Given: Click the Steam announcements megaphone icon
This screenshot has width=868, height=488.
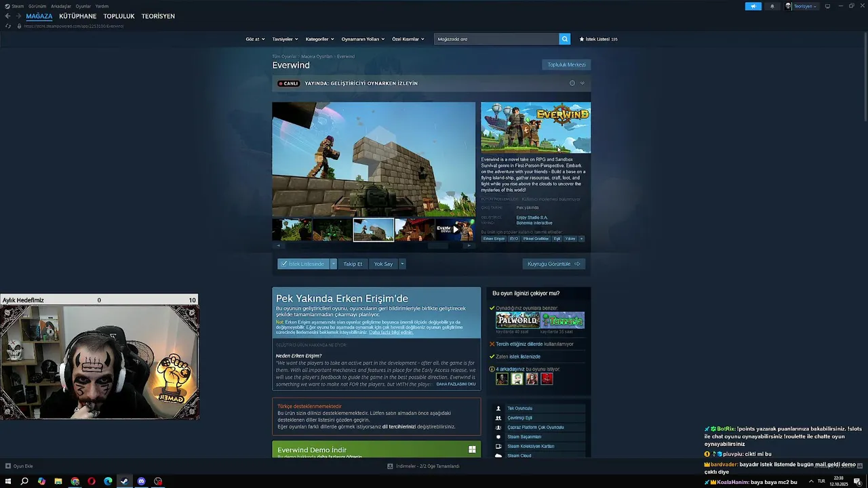Looking at the screenshot, I should click(x=753, y=6).
